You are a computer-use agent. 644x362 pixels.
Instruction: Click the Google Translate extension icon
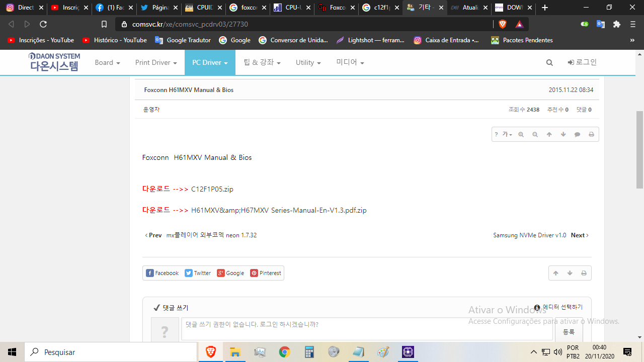(x=601, y=24)
